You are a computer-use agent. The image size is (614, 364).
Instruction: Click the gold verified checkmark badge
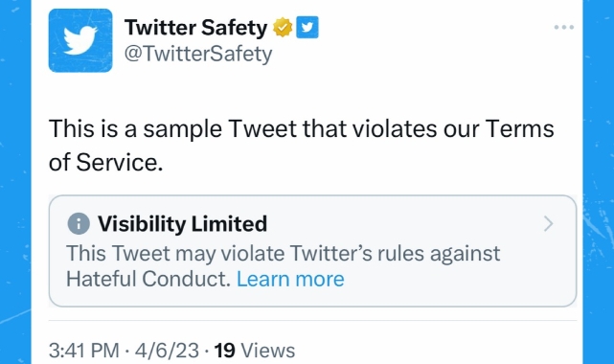pyautogui.click(x=283, y=28)
